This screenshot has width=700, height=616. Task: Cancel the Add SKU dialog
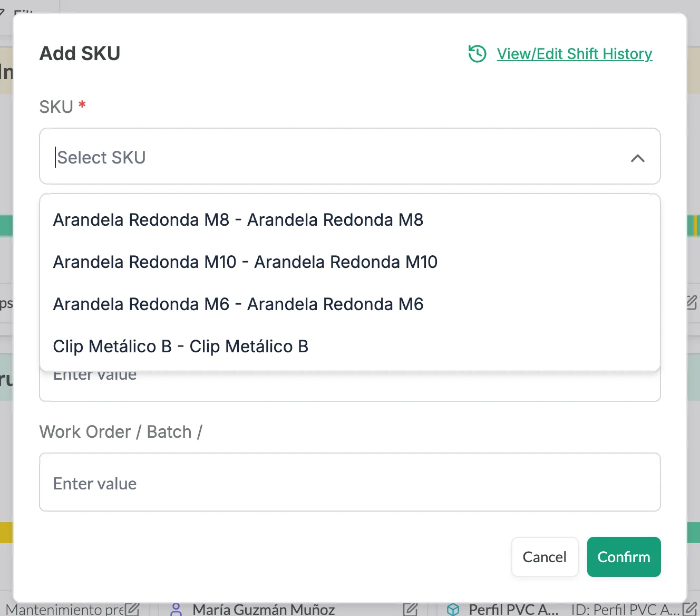tap(545, 557)
